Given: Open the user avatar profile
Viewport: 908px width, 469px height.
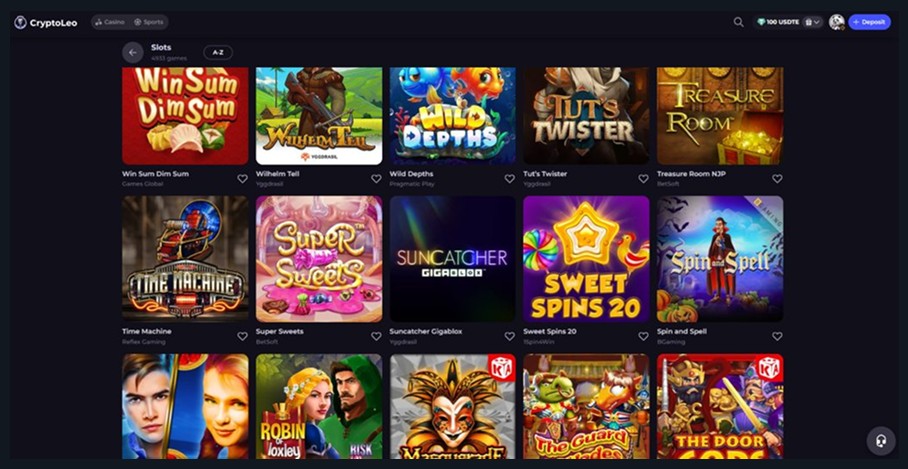Looking at the screenshot, I should click(x=836, y=22).
